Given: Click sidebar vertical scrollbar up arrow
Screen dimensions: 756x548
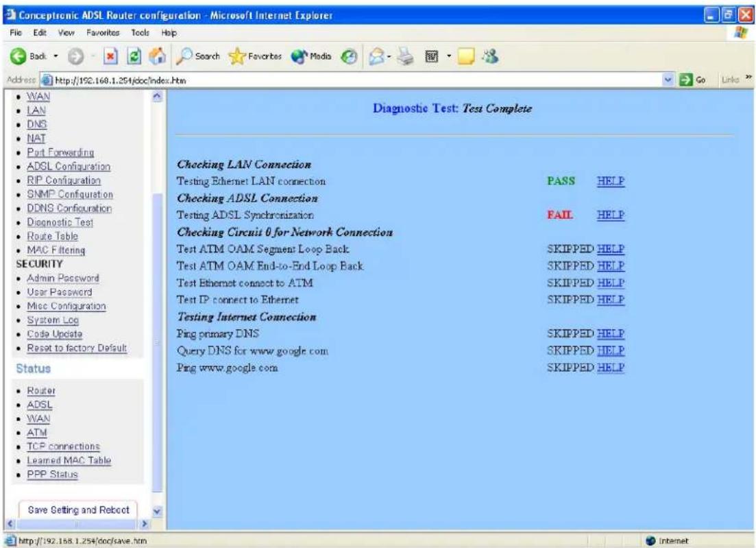Looking at the screenshot, I should (x=157, y=97).
